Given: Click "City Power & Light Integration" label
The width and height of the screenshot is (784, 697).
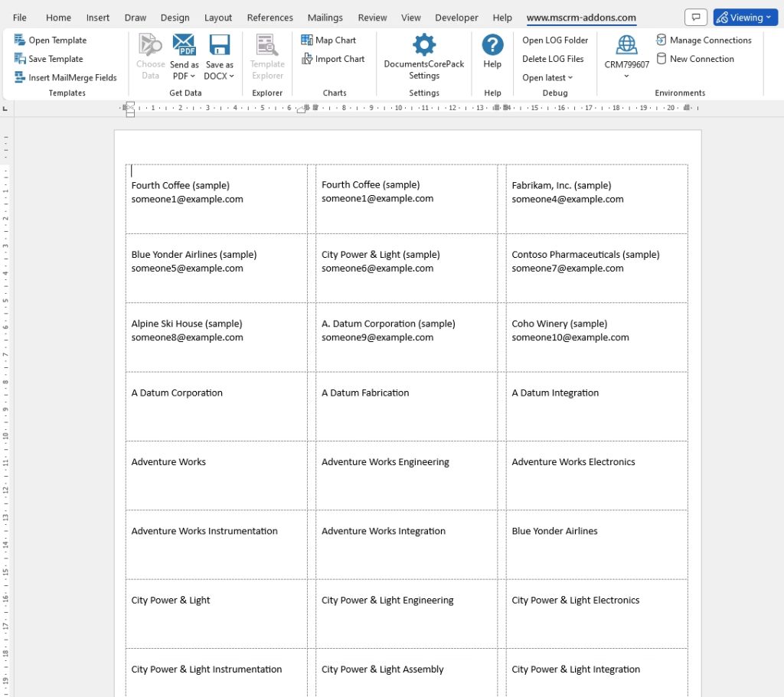Looking at the screenshot, I should click(576, 669).
